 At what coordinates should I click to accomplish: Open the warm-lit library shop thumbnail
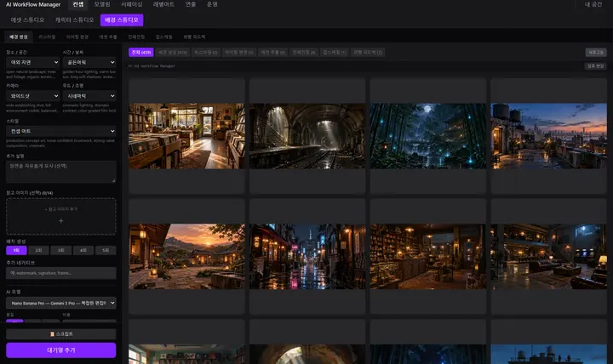point(428,256)
